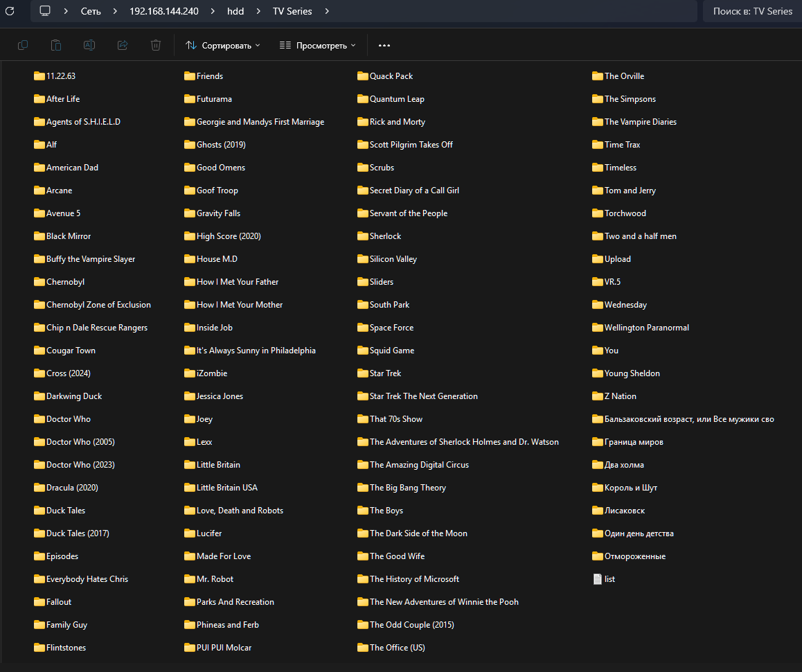The width and height of the screenshot is (802, 672).
Task: Navigate to Сеть in breadcrumb path
Action: (x=91, y=11)
